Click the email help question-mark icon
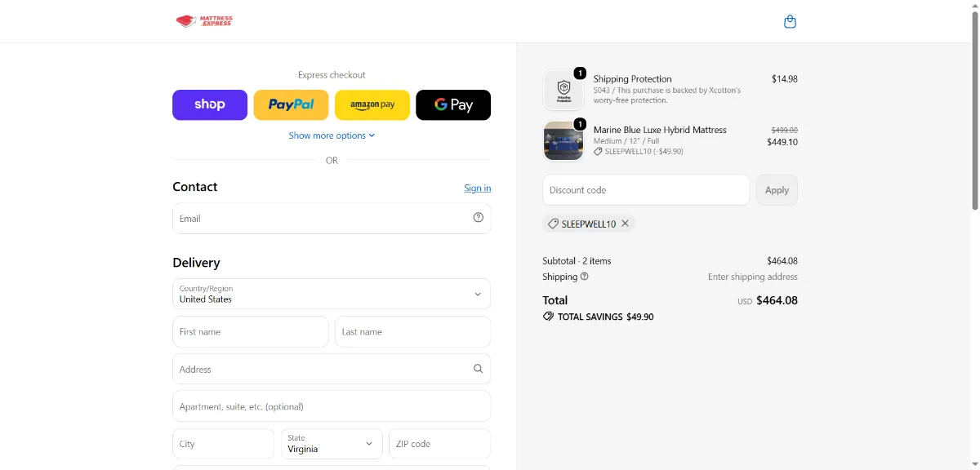This screenshot has width=980, height=470. pos(479,217)
